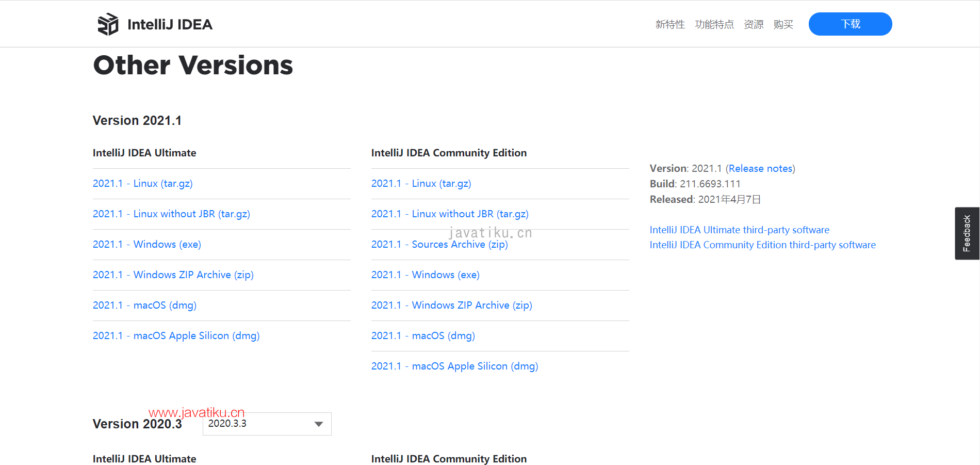Download Community 2021.1 Windows (exe)
This screenshot has height=465, width=980.
tap(426, 275)
